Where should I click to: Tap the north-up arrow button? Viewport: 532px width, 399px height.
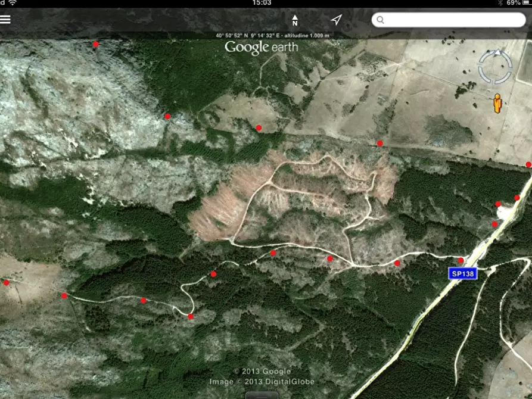tap(295, 20)
